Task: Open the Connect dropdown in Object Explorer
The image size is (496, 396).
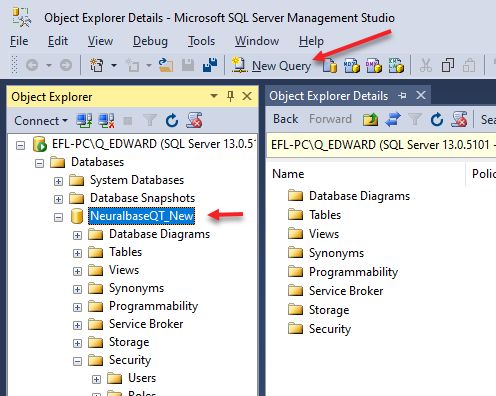Action: tap(41, 121)
